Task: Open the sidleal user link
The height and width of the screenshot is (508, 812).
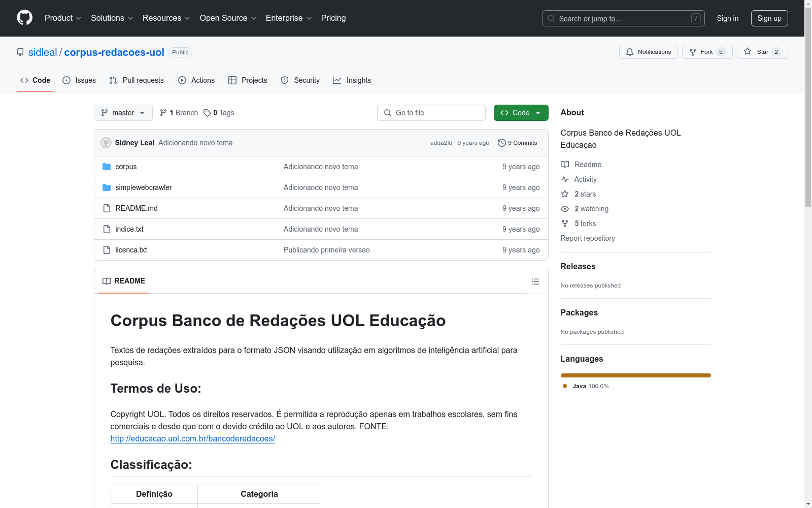Action: (43, 52)
